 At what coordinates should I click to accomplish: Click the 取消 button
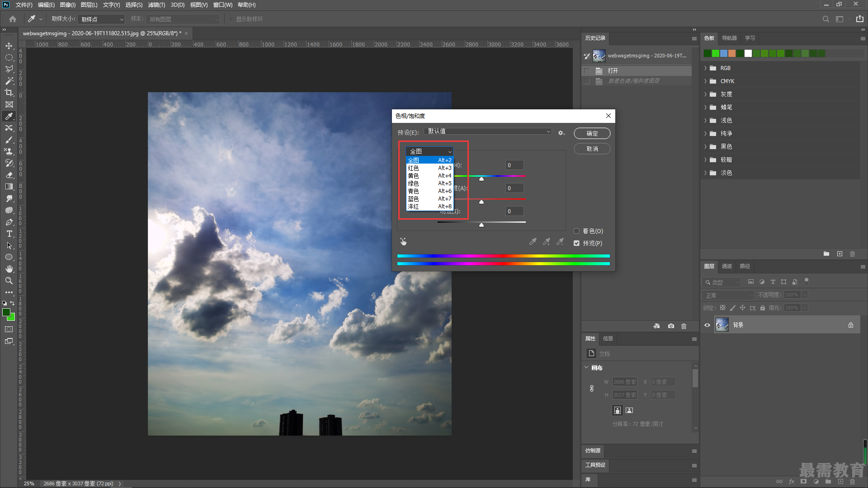pos(592,149)
